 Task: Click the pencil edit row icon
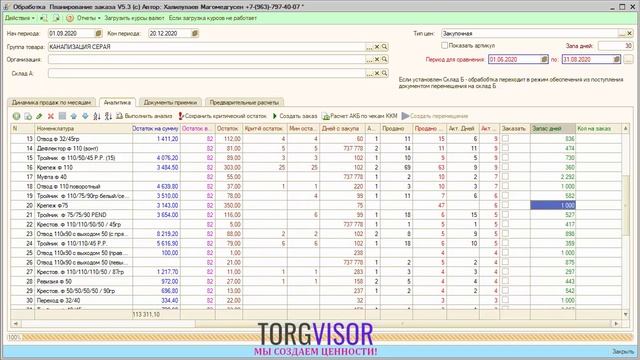pyautogui.click(x=39, y=116)
